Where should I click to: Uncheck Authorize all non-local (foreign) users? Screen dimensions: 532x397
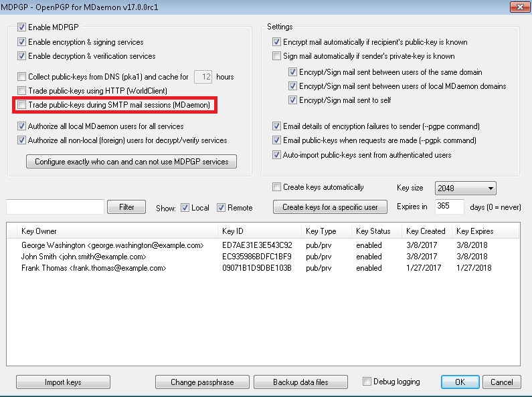pos(21,140)
